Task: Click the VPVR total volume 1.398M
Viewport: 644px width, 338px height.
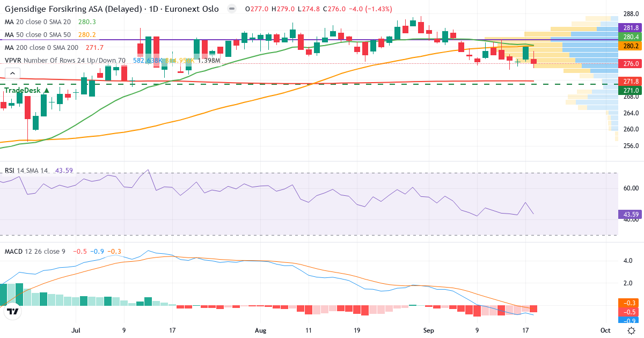Action: [x=209, y=61]
